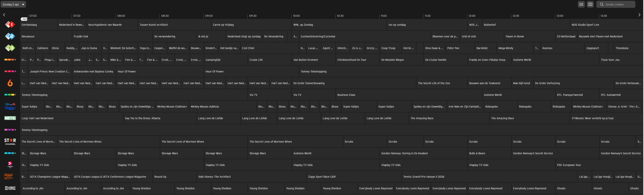Switch to the column grid view icon
Screen dimensions: 644x195
590,4
